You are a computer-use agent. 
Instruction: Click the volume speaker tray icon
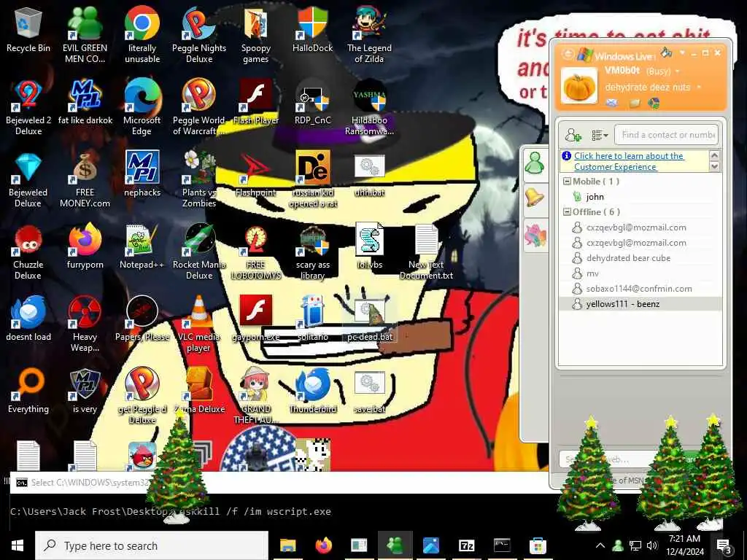[x=651, y=545]
